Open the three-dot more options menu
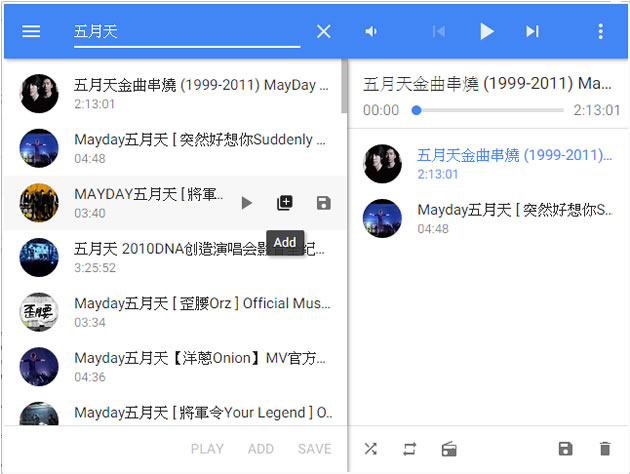 601,31
